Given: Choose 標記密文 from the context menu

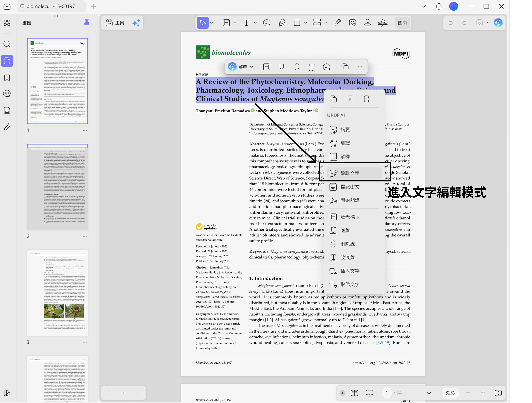Looking at the screenshot, I should coord(354,187).
